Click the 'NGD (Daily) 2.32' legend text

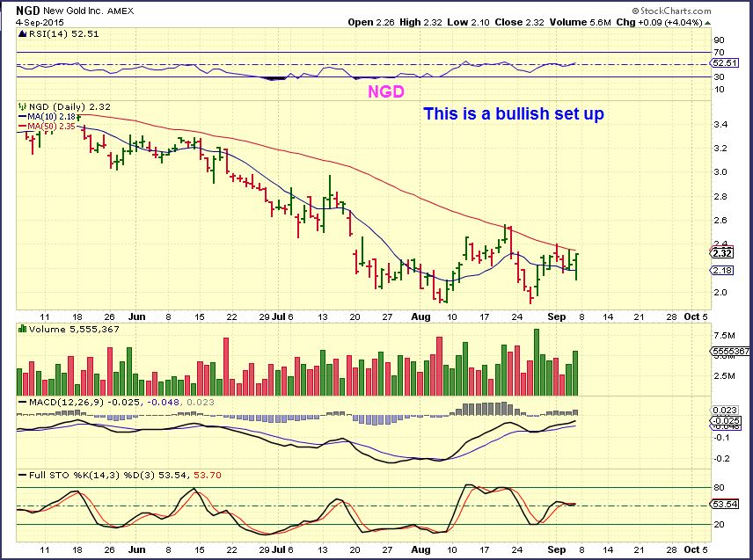69,106
